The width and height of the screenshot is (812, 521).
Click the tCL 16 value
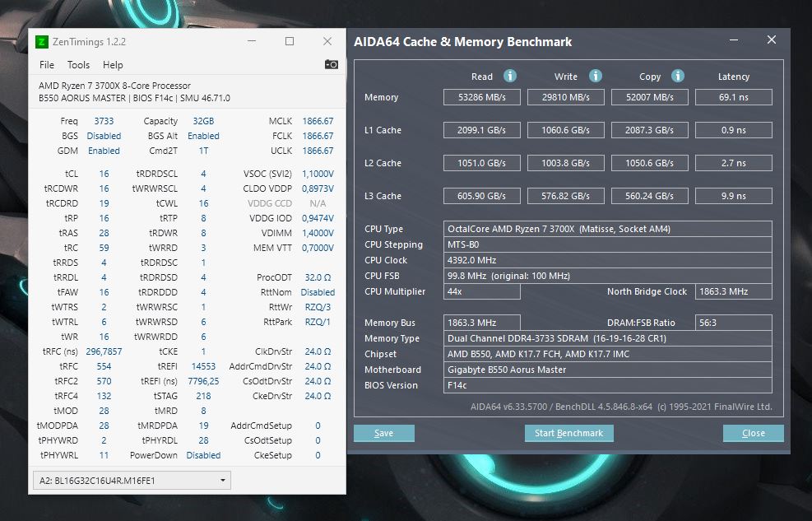[104, 174]
